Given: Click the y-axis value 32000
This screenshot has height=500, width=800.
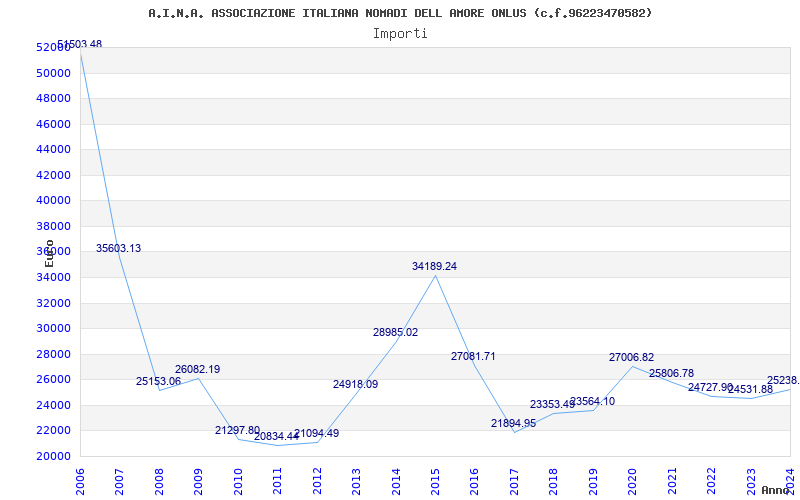Looking at the screenshot, I should tap(53, 303).
